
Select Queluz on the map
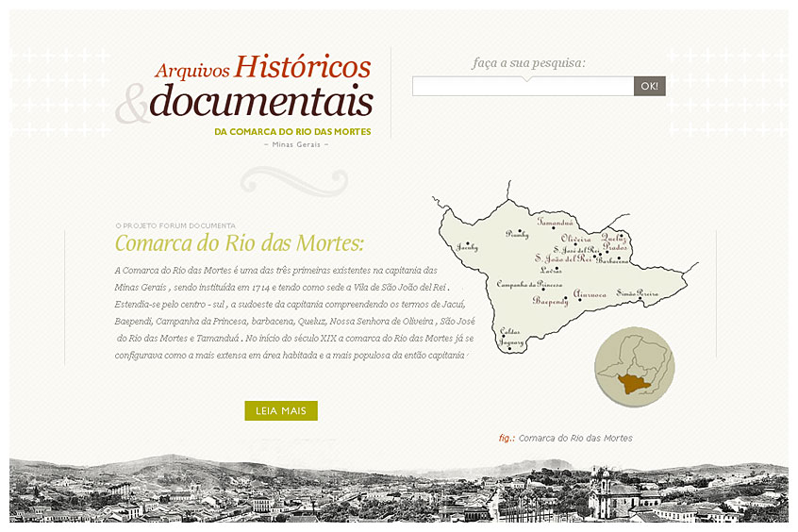point(613,237)
